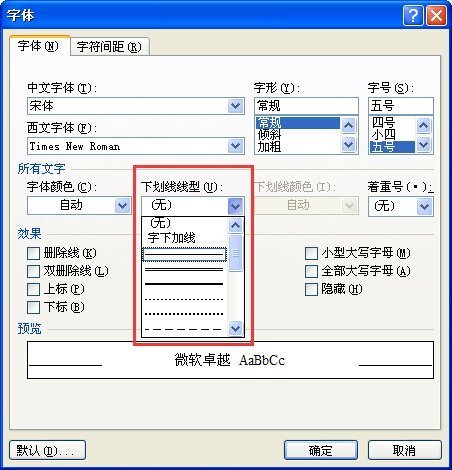Click the 确定 button
This screenshot has height=470, width=452.
[321, 450]
